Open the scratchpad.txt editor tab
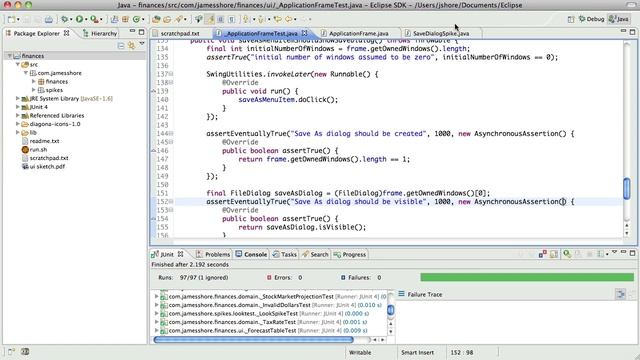This screenshot has width=640, height=360. click(x=180, y=33)
